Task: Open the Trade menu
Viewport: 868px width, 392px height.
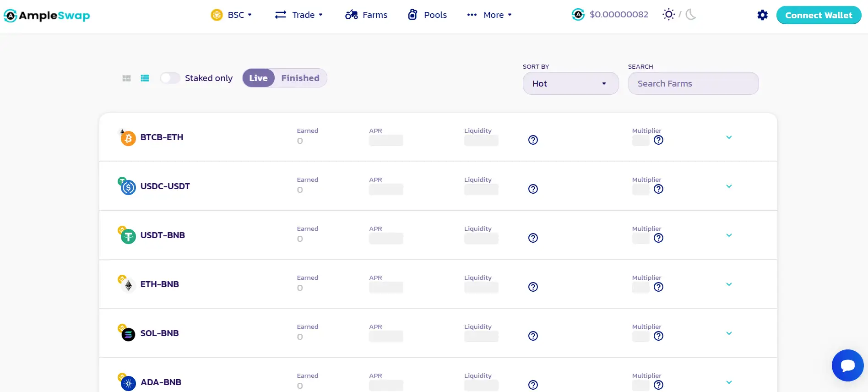Action: (x=299, y=15)
